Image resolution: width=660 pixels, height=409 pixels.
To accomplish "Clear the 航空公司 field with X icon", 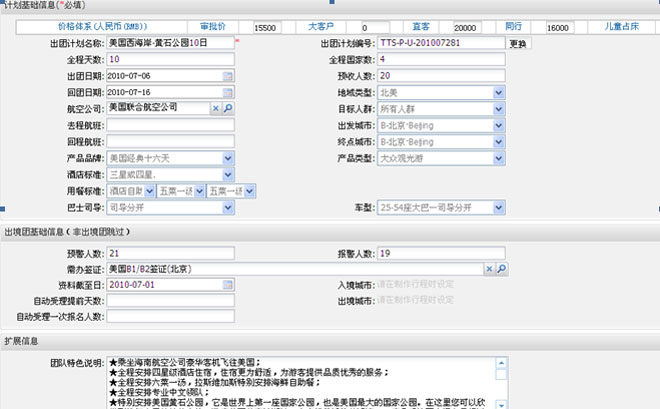I will (x=216, y=108).
